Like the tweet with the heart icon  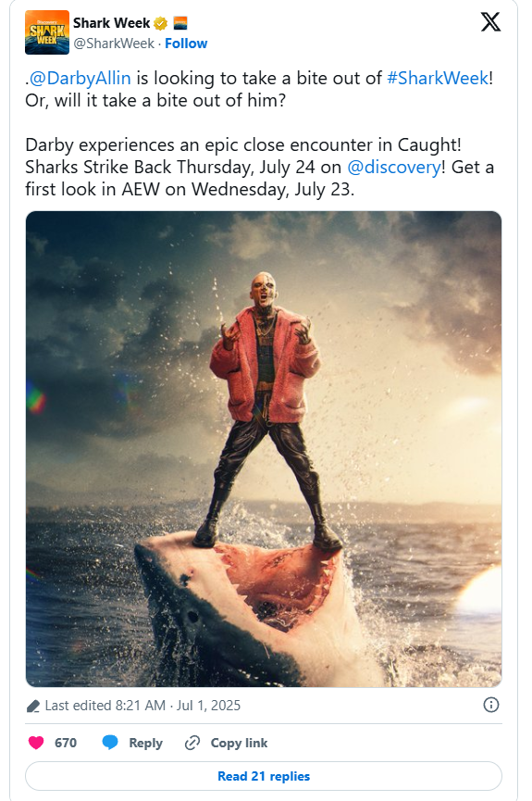(36, 743)
